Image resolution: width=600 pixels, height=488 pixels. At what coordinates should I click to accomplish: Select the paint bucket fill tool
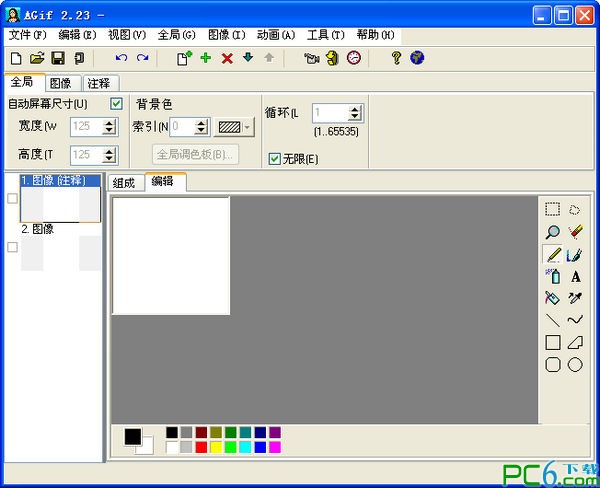[x=552, y=298]
